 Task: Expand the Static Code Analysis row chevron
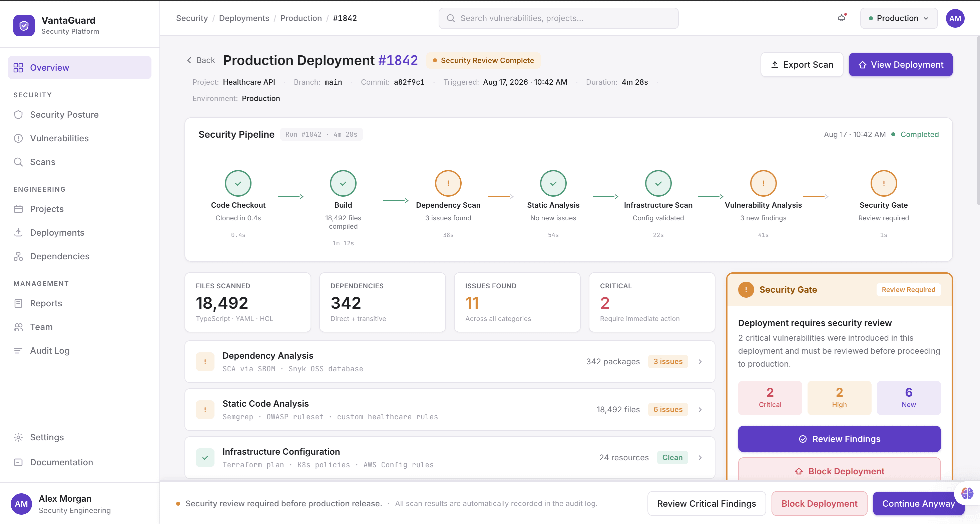pyautogui.click(x=700, y=410)
